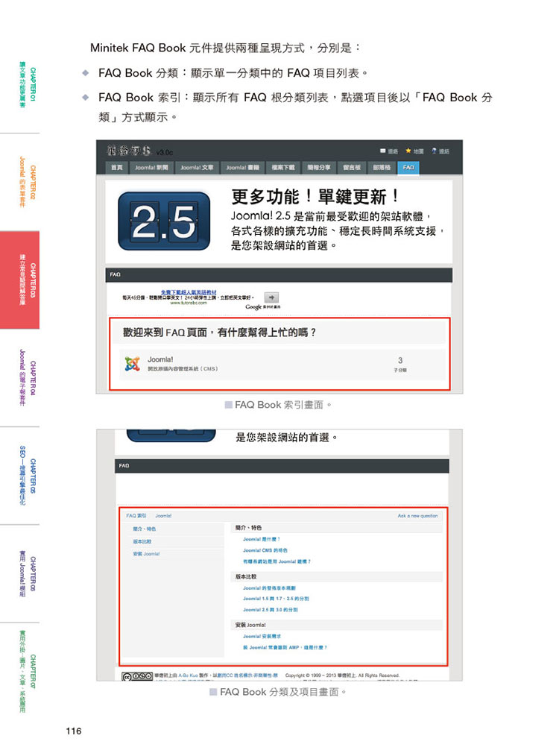Open the question Joomla! CMS 的特色
Image resolution: width=559 pixels, height=756 pixels.
coord(265,551)
